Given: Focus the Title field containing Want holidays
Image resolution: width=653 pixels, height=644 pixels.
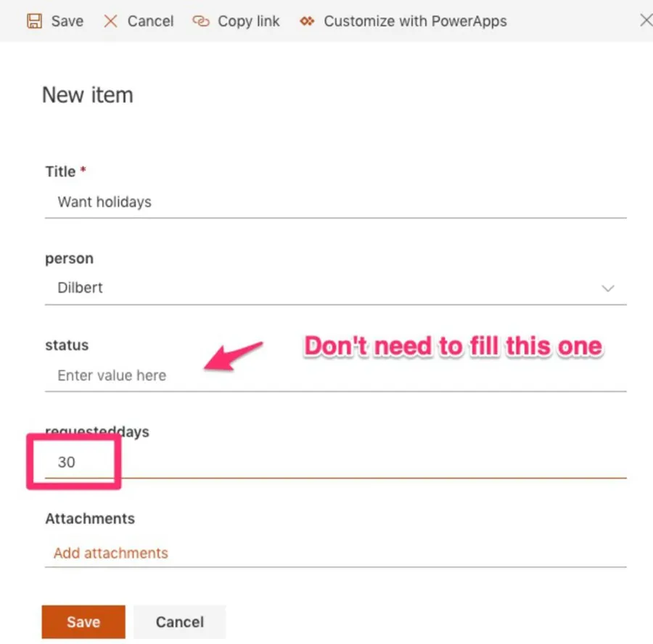Looking at the screenshot, I should tap(335, 202).
